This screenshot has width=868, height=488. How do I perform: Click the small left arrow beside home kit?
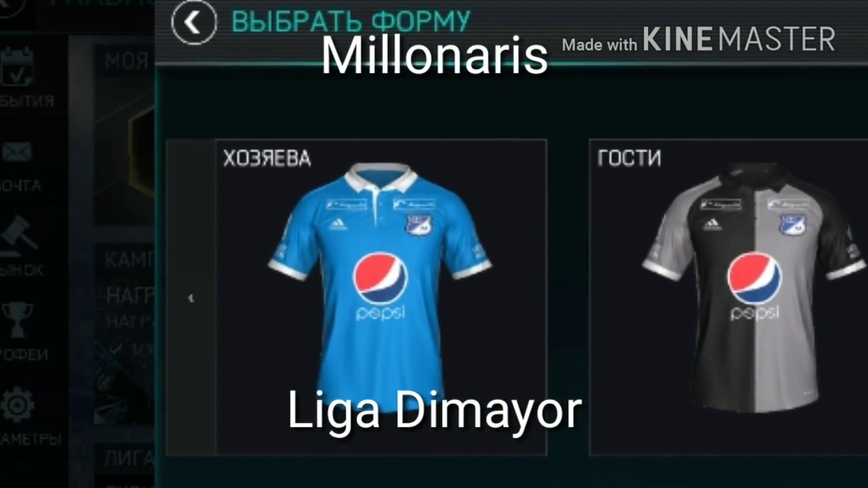[191, 298]
